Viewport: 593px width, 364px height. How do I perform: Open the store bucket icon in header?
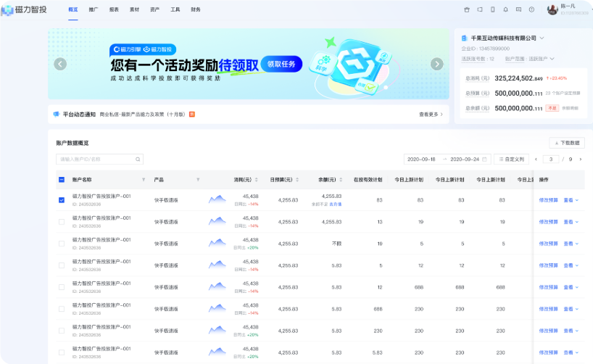point(467,10)
